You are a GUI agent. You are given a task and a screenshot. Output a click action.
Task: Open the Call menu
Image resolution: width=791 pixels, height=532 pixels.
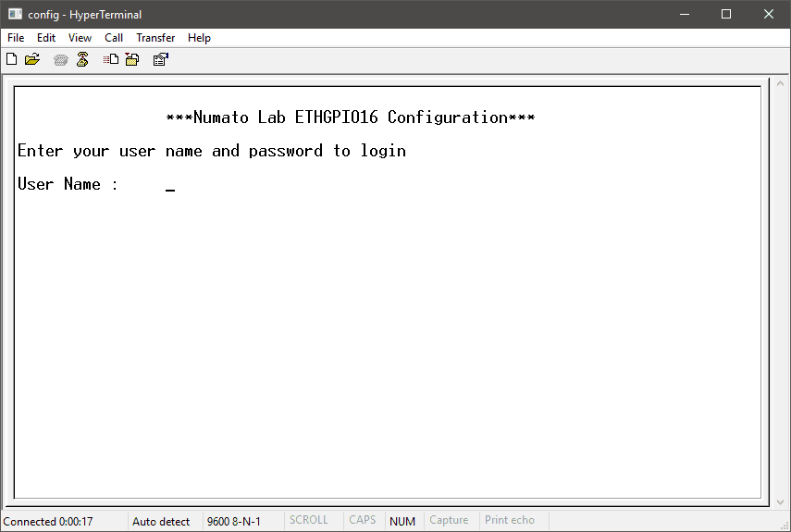[x=114, y=38]
